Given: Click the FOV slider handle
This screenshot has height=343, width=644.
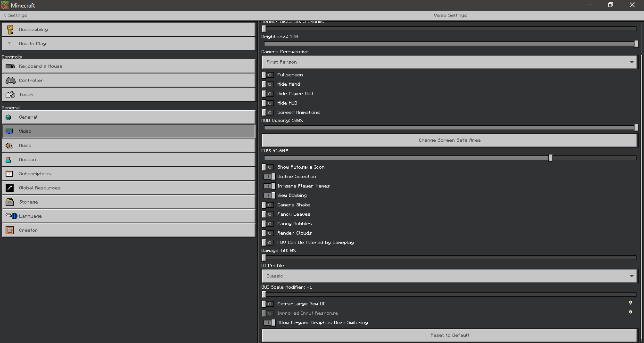Looking at the screenshot, I should [x=550, y=158].
